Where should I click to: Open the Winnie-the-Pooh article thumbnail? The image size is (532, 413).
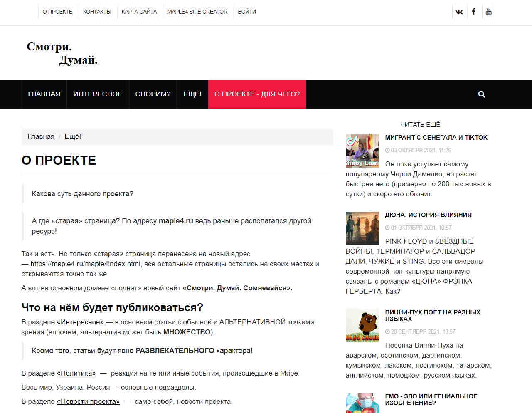point(362,325)
